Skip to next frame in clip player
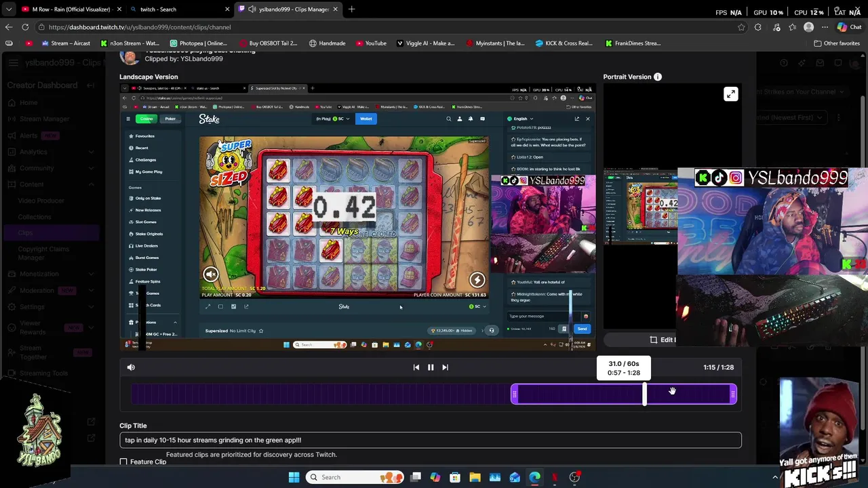This screenshot has height=488, width=868. (445, 367)
